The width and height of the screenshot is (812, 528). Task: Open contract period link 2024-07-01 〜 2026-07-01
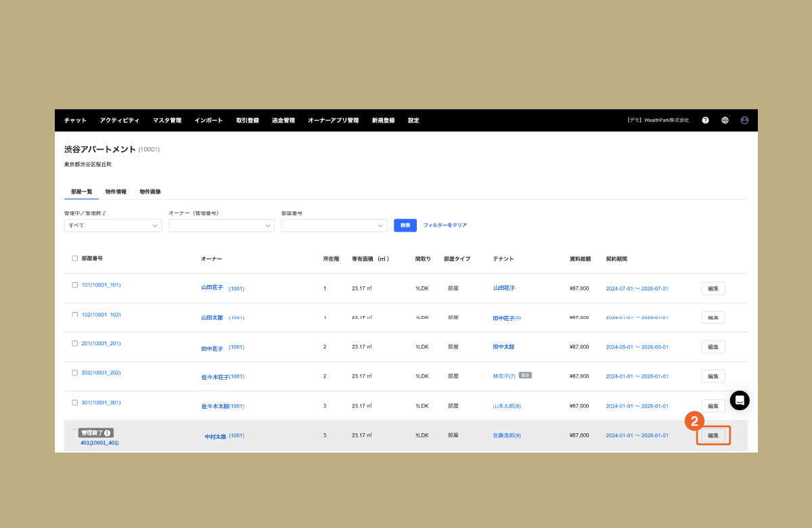[637, 288]
